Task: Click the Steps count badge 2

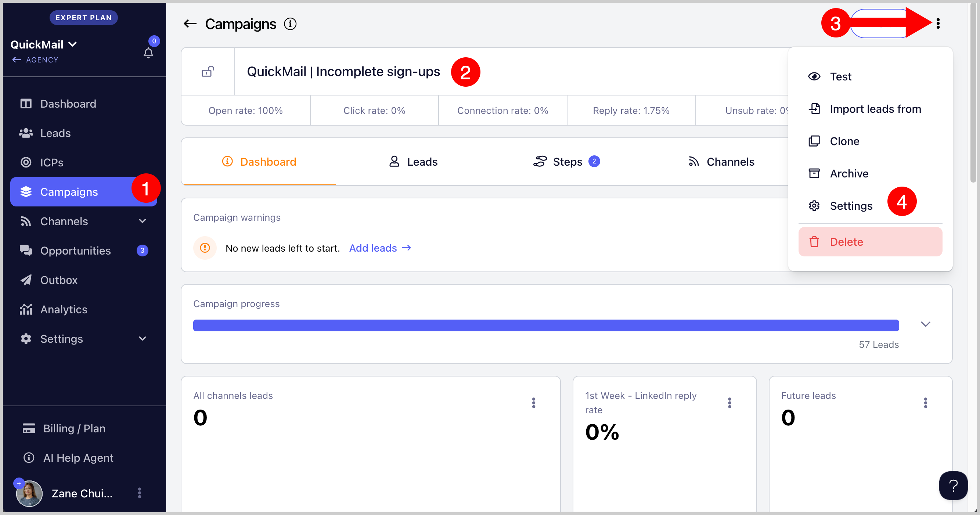Action: tap(594, 161)
